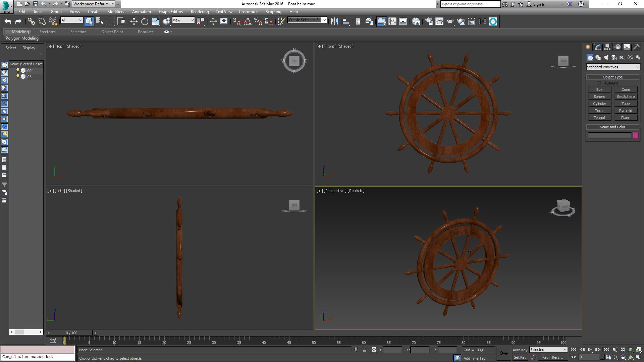Viewport: 644px width, 362px height.
Task: Open the Rendering menu
Action: (x=200, y=12)
